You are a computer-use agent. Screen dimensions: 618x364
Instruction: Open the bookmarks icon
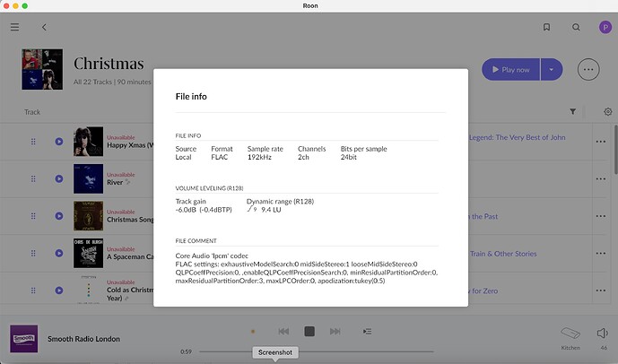point(546,27)
